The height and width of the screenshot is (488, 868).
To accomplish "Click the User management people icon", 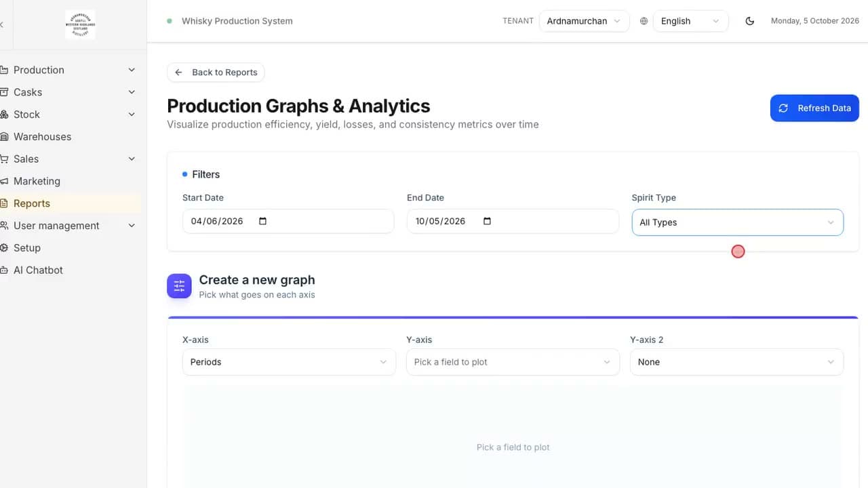I will pyautogui.click(x=4, y=226).
